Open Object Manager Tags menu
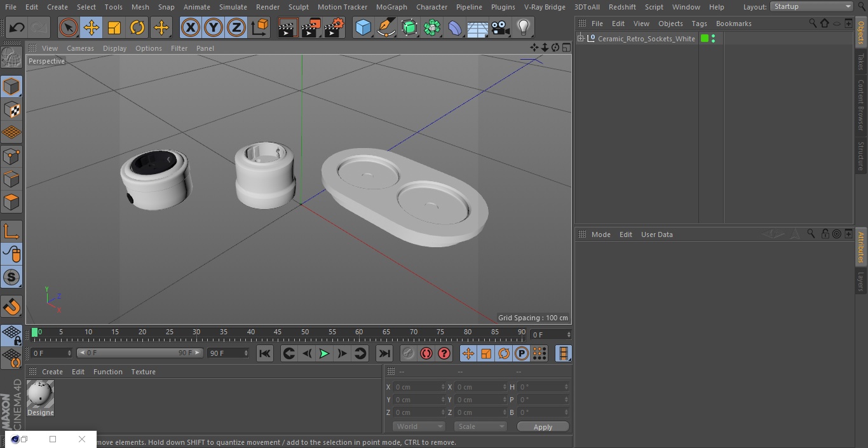 click(x=699, y=24)
